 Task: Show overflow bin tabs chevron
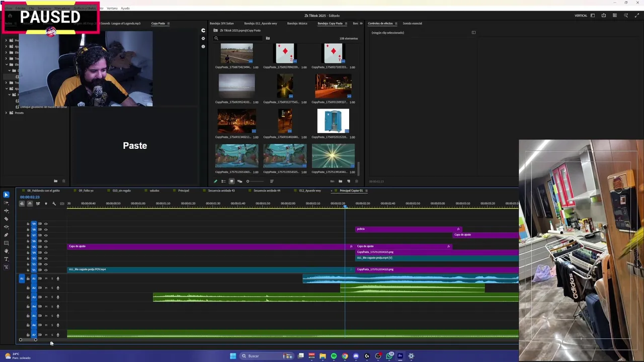pos(361,23)
